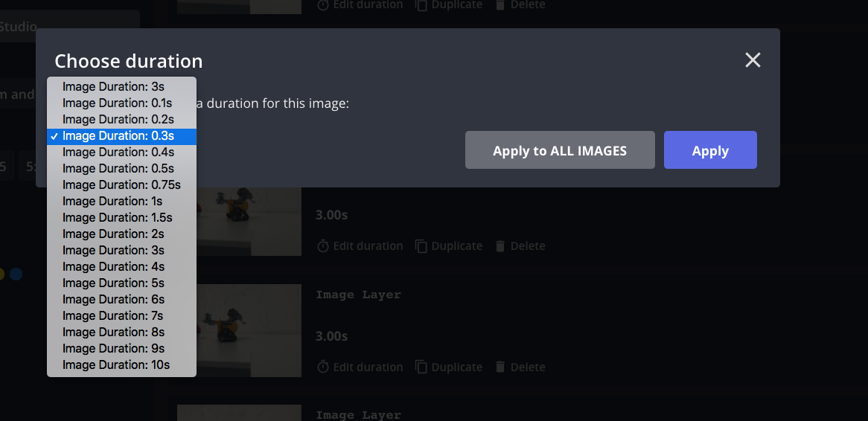Image resolution: width=868 pixels, height=421 pixels.
Task: Select Image Duration: 0.1s option
Action: pos(122,103)
